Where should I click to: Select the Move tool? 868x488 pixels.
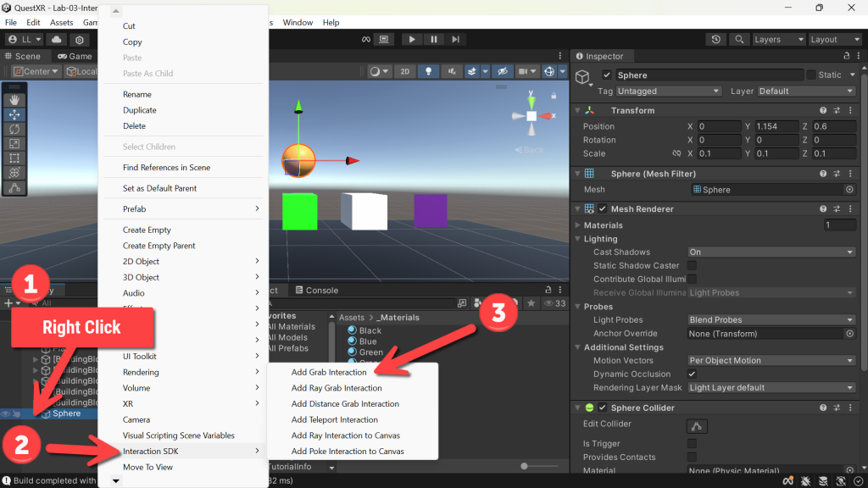[14, 114]
